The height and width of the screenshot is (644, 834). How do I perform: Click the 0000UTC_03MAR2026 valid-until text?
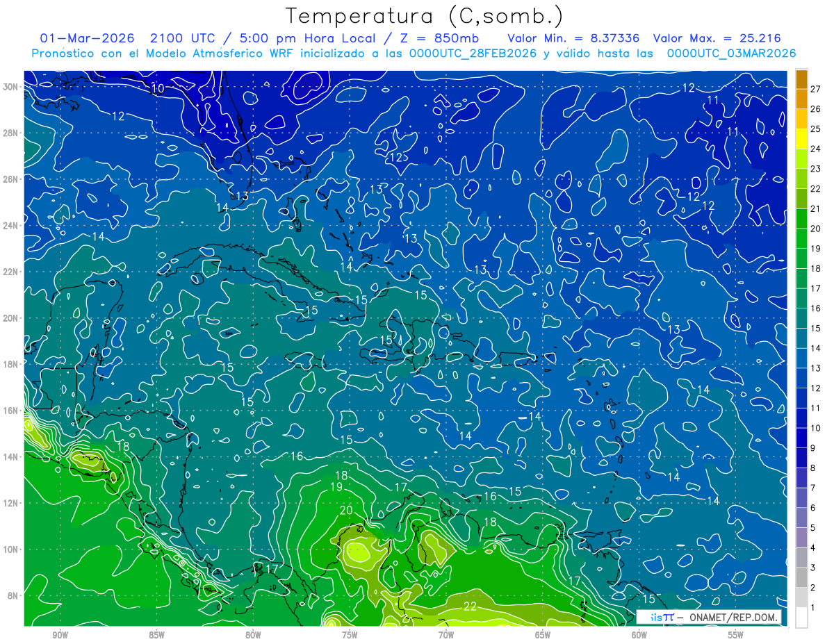[731, 53]
